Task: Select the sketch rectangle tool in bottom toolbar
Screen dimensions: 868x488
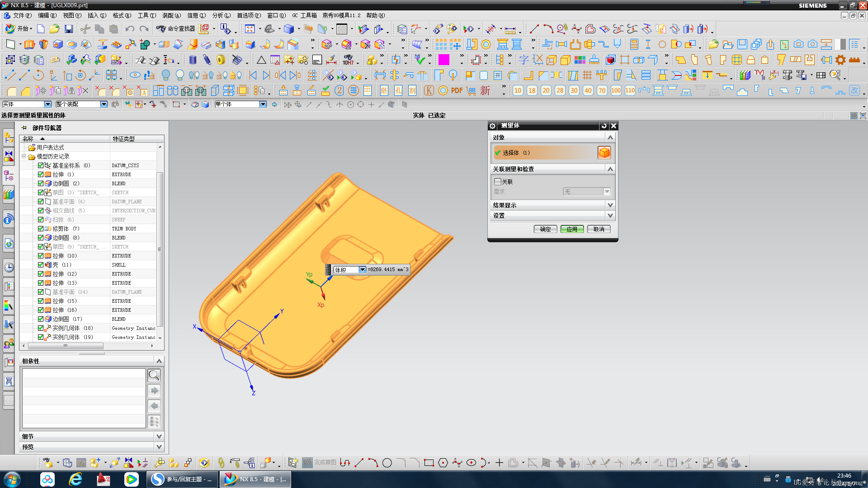Action: point(429,463)
